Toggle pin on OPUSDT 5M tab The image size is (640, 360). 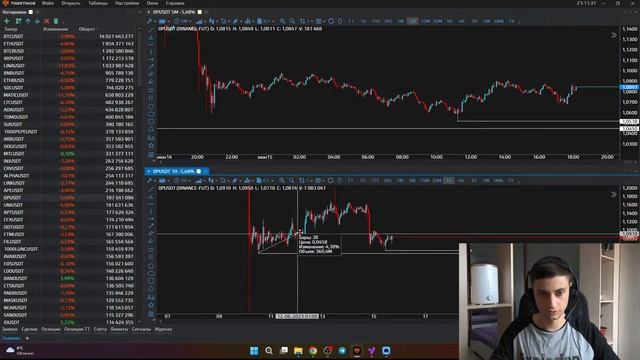tap(200, 12)
